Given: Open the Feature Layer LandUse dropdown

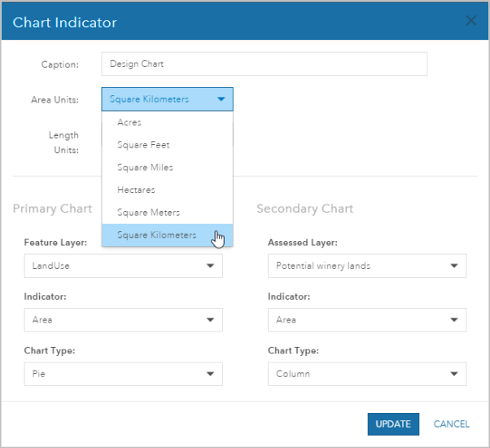Looking at the screenshot, I should coord(122,266).
